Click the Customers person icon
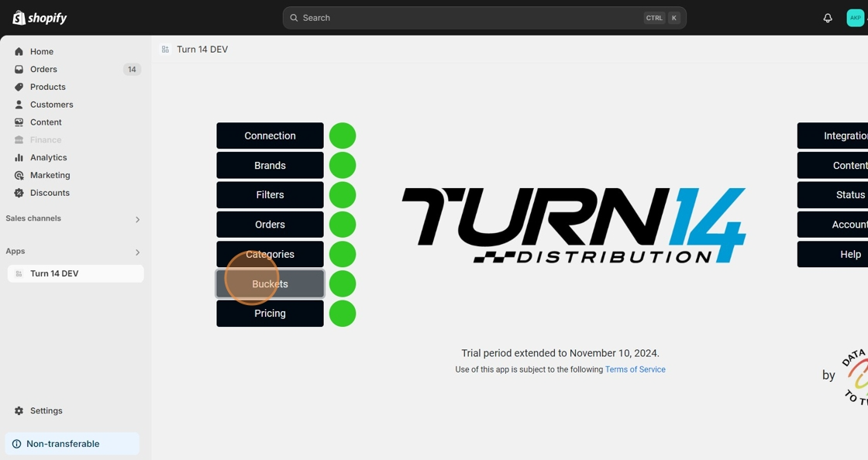Image resolution: width=868 pixels, height=460 pixels. [19, 105]
